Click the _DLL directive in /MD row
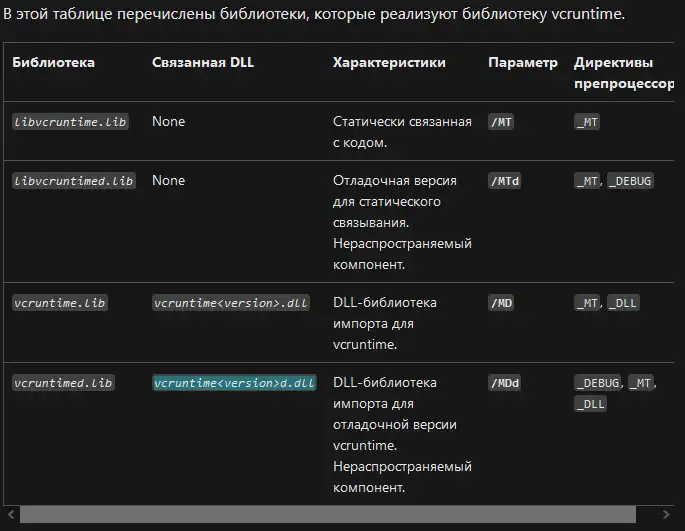 point(623,303)
